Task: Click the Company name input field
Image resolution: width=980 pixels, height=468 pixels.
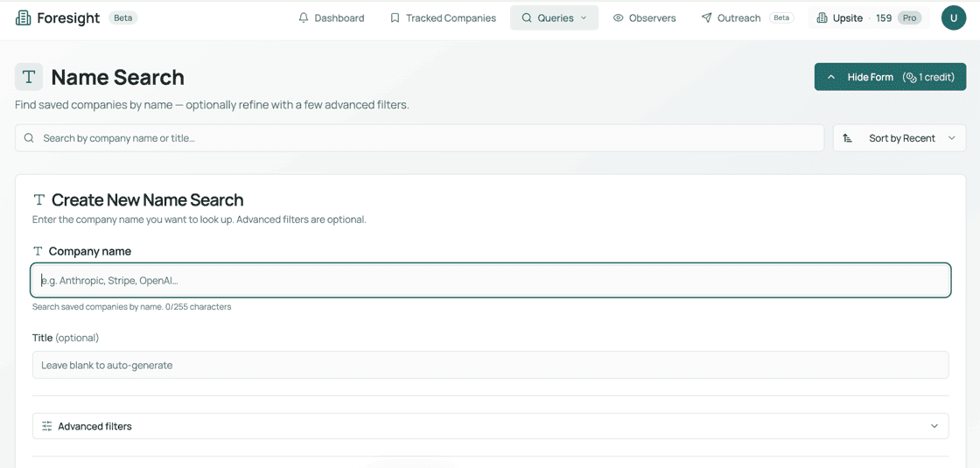Action: [491, 281]
